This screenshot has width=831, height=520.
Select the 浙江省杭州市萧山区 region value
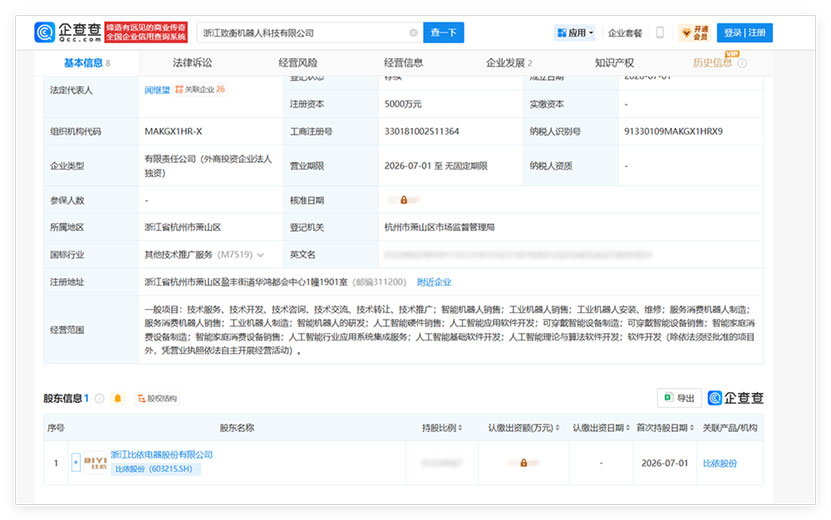coord(183,227)
